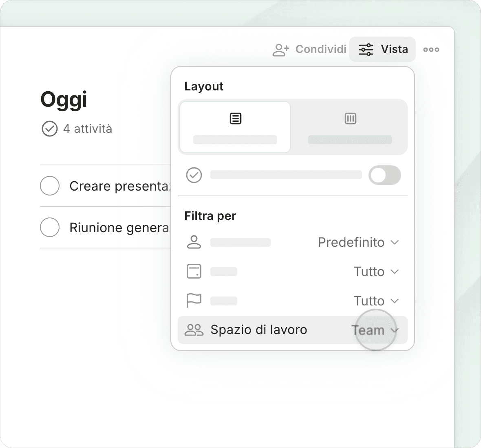Click the person icon in Filtra per

194,242
